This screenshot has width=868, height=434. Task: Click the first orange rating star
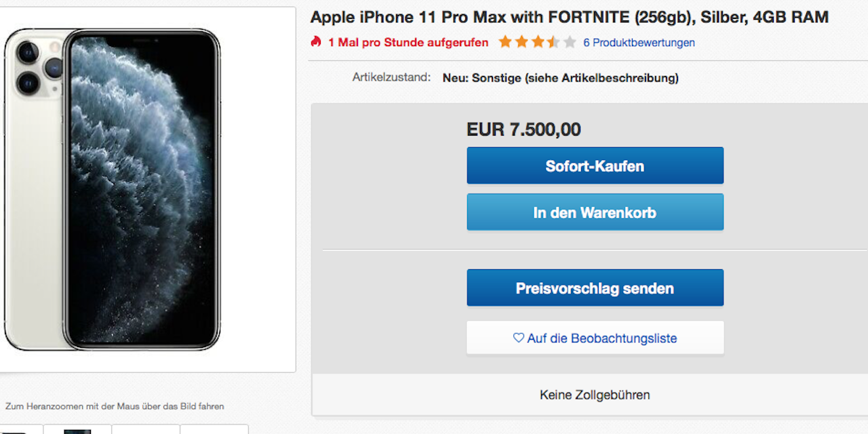pos(505,42)
